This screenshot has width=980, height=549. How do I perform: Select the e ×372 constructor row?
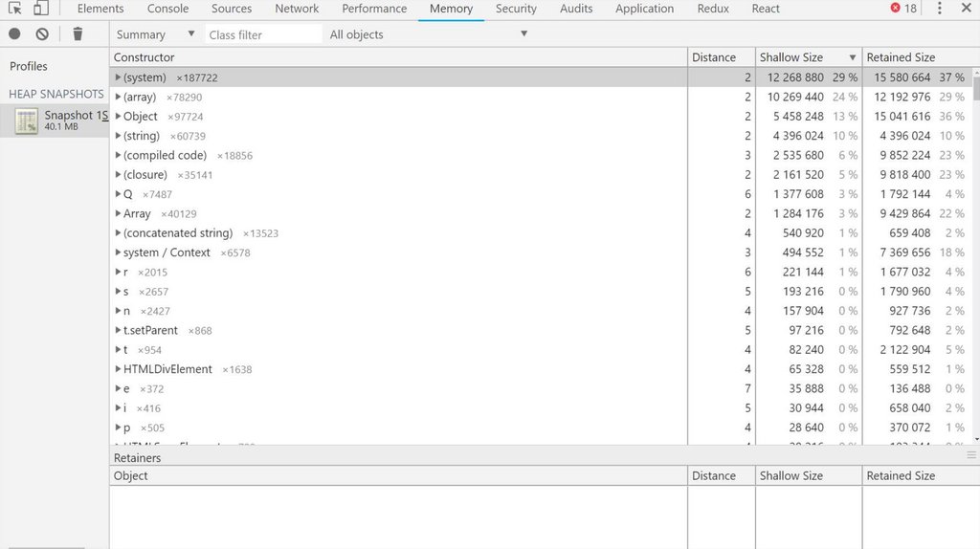coord(542,388)
